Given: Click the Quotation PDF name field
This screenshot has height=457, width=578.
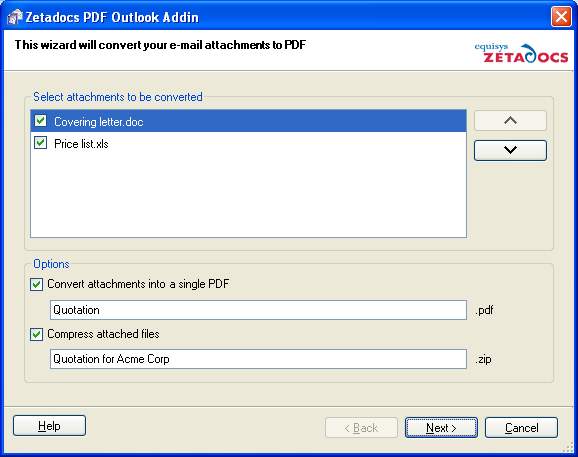Looking at the screenshot, I should click(258, 310).
